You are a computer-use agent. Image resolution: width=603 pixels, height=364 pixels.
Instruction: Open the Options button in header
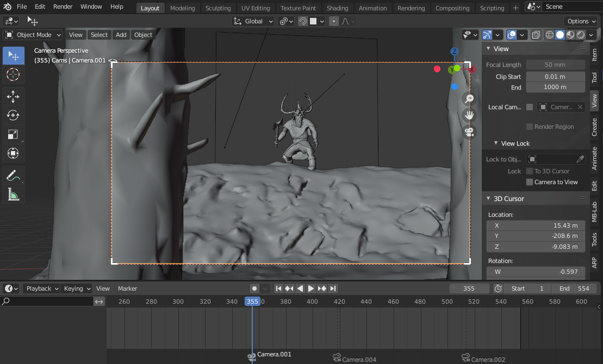[x=581, y=21]
